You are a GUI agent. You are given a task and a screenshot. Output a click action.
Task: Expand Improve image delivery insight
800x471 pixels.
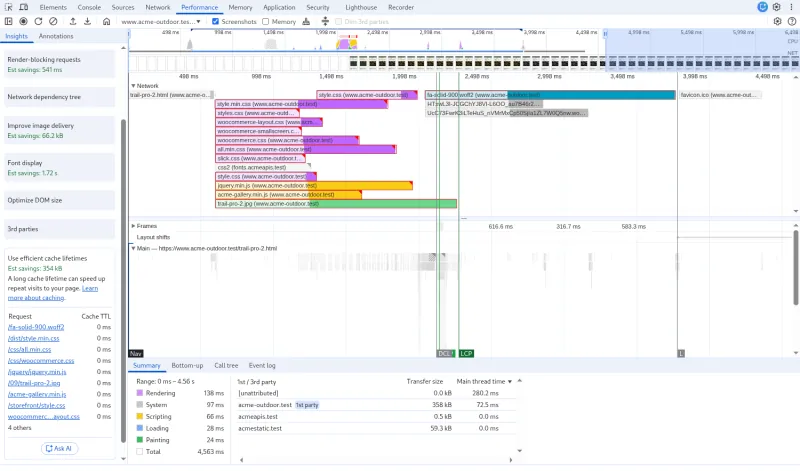click(x=59, y=130)
